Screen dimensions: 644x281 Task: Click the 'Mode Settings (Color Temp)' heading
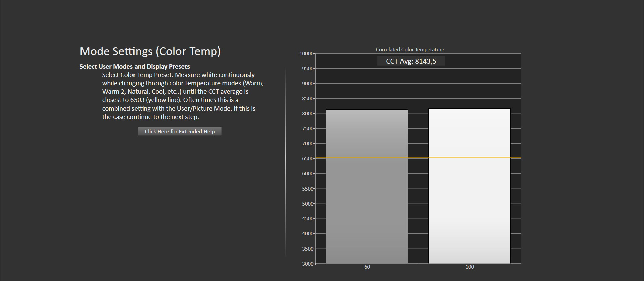[150, 51]
